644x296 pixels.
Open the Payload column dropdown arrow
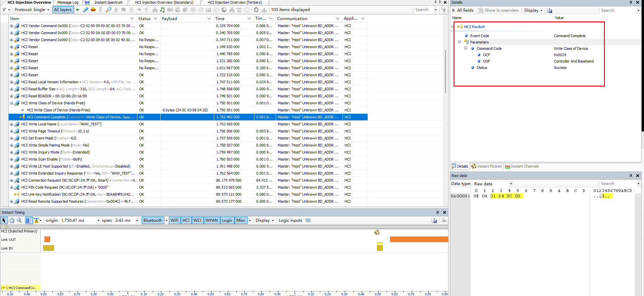[x=209, y=19]
